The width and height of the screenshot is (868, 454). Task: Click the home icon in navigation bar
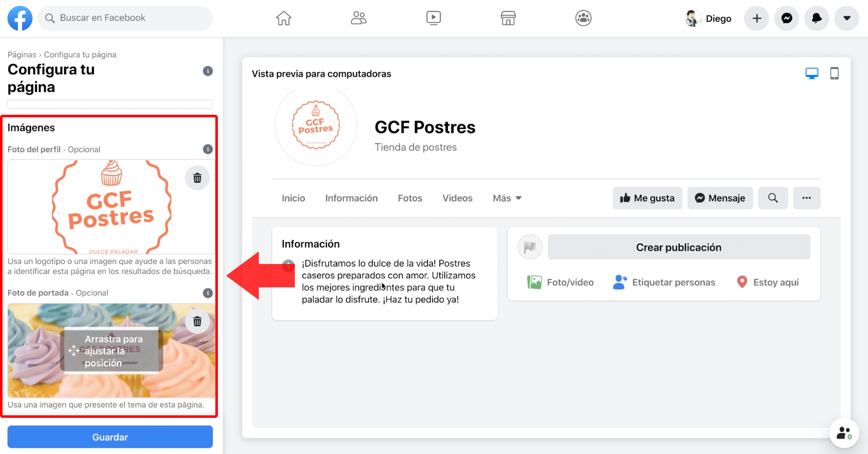pos(282,19)
